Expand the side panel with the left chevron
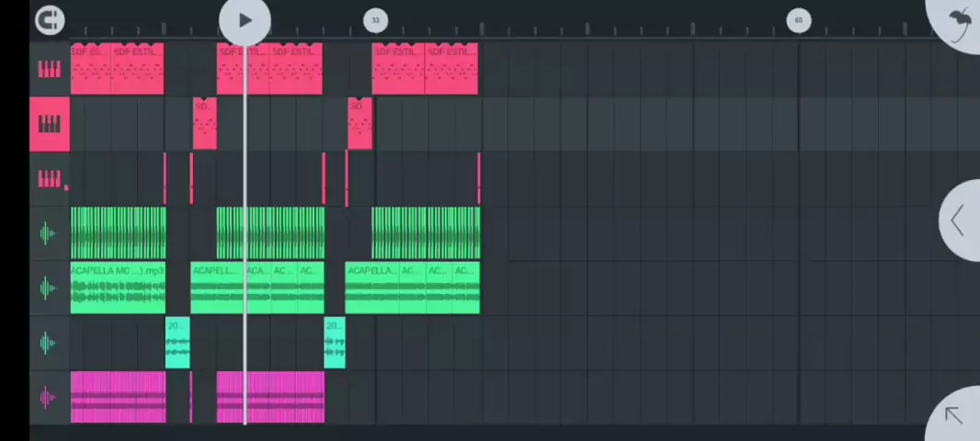Image resolution: width=980 pixels, height=441 pixels. [x=958, y=220]
